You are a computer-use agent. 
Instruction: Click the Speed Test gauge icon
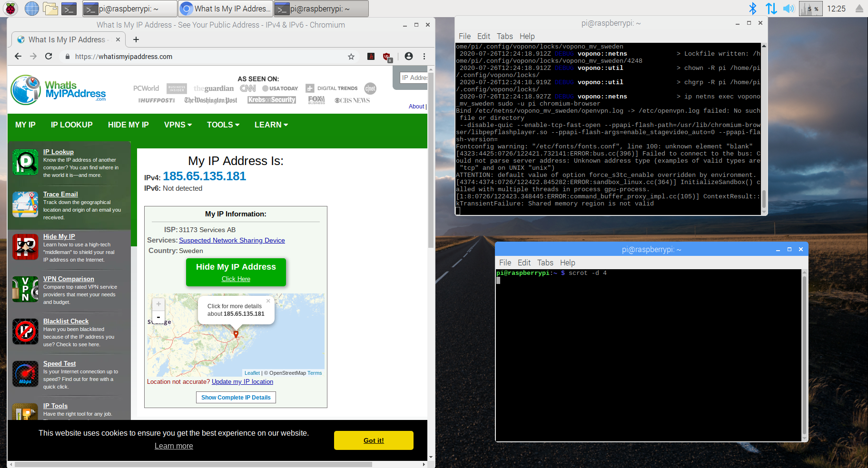(x=25, y=374)
